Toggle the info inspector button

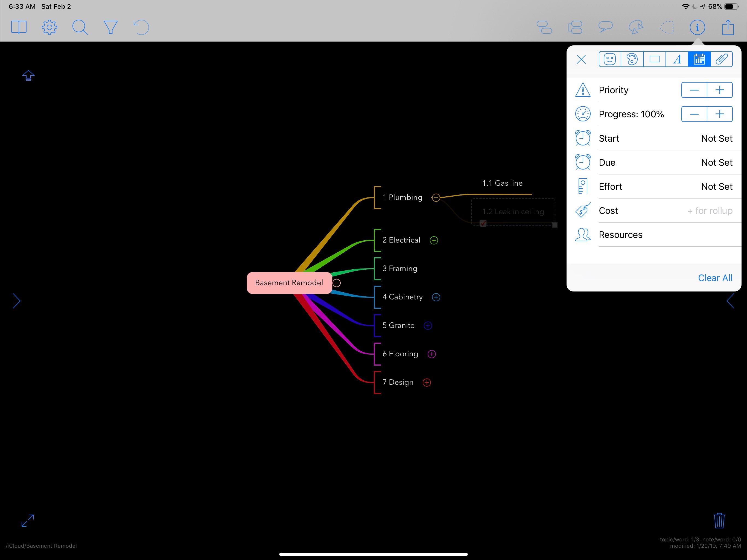pos(697,27)
